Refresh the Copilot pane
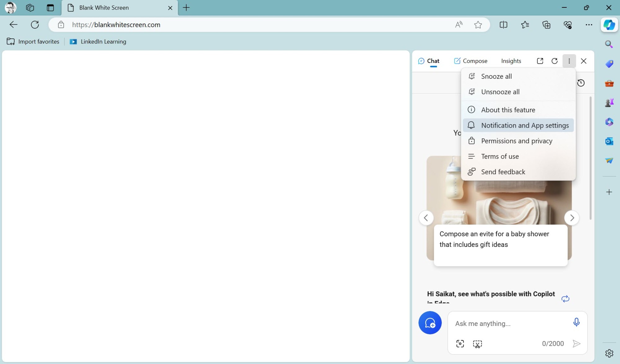 click(555, 61)
